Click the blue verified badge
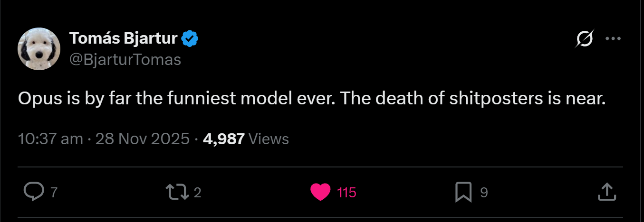Image resolution: width=644 pixels, height=222 pixels. click(x=191, y=38)
